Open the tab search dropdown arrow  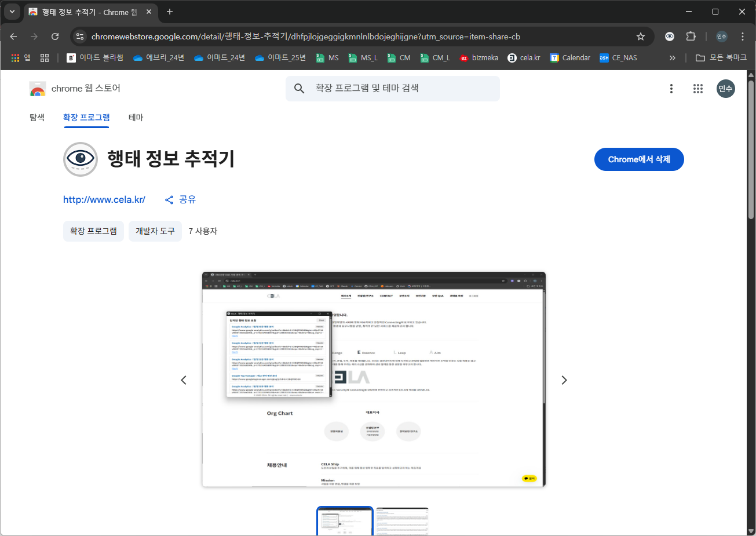[x=12, y=12]
